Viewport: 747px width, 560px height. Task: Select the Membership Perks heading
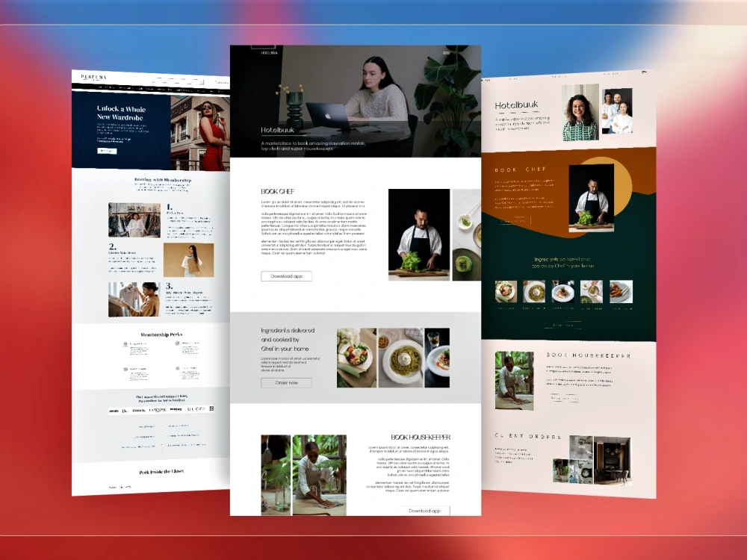[161, 335]
